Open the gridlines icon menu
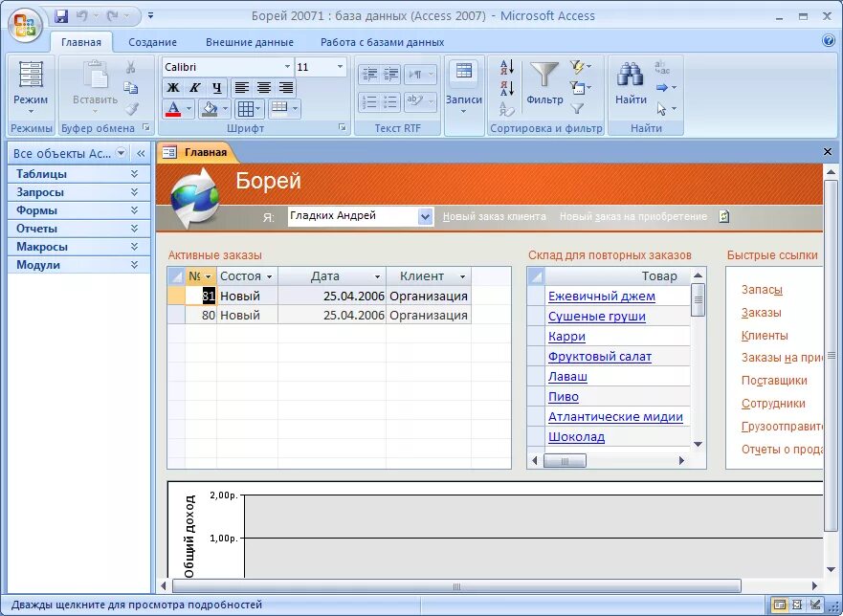Screen dimensions: 843x616 point(249,109)
